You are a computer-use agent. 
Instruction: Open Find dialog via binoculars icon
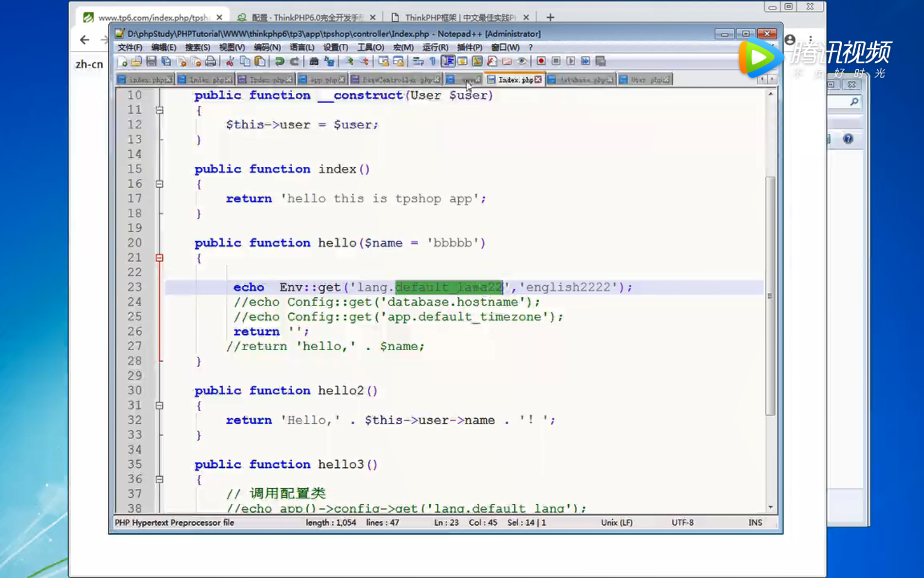[x=314, y=61]
